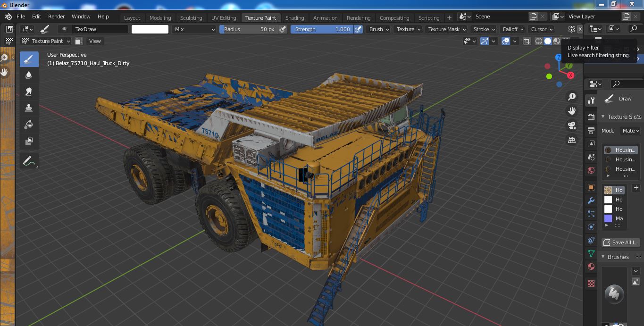This screenshot has height=326, width=644.
Task: Select the Annotate pencil tool
Action: (29, 161)
